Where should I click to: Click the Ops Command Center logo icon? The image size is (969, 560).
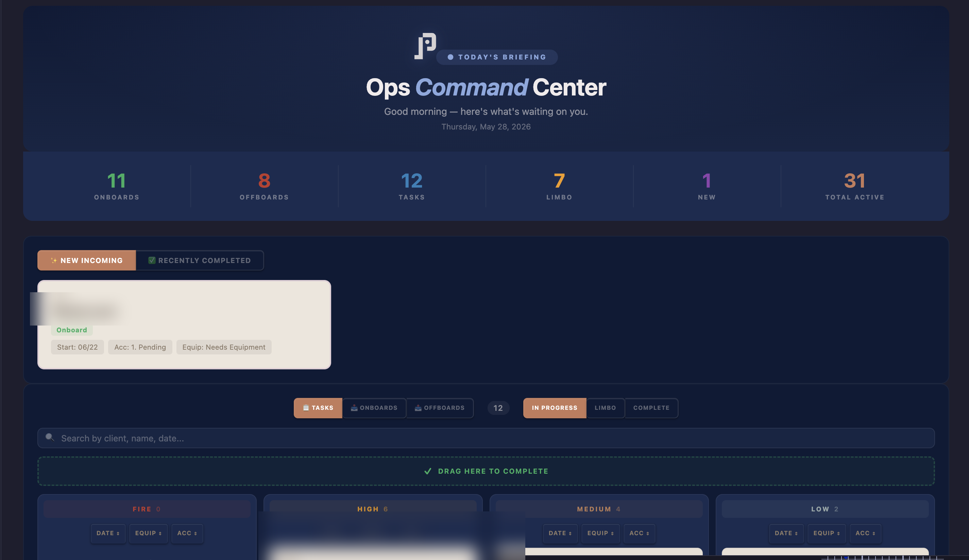click(425, 46)
